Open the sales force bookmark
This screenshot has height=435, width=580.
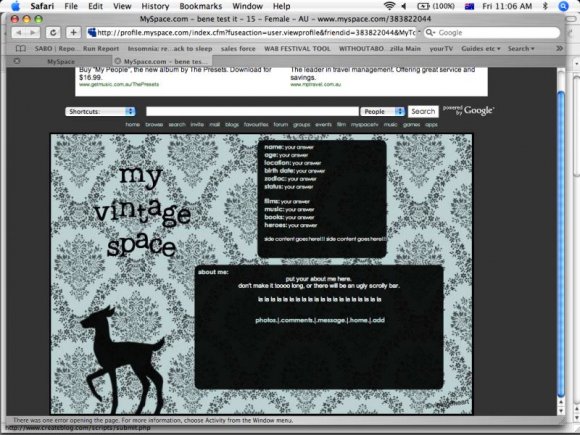click(238, 48)
